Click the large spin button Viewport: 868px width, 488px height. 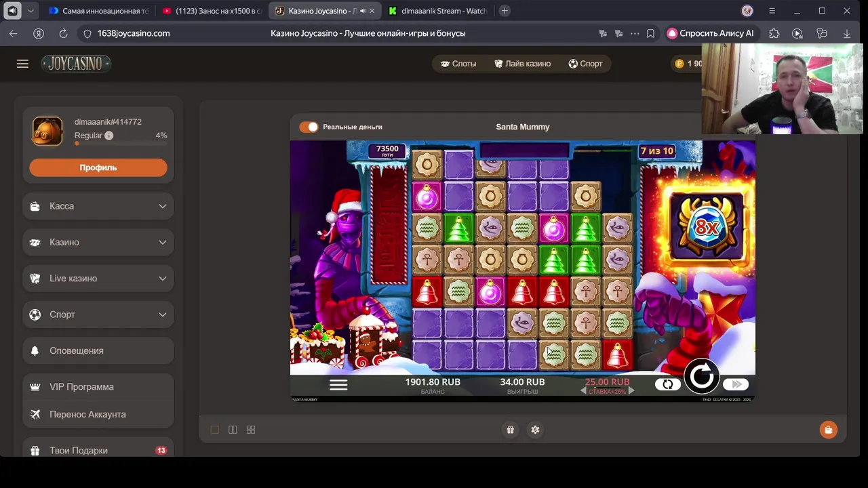[701, 376]
